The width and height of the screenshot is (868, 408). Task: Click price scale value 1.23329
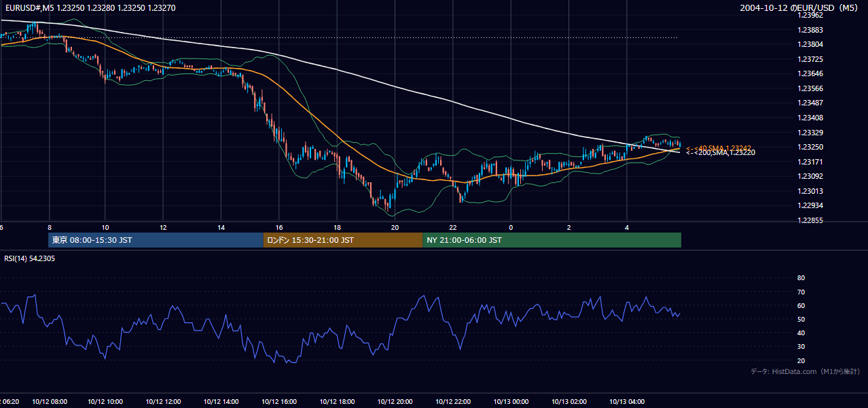[810, 133]
